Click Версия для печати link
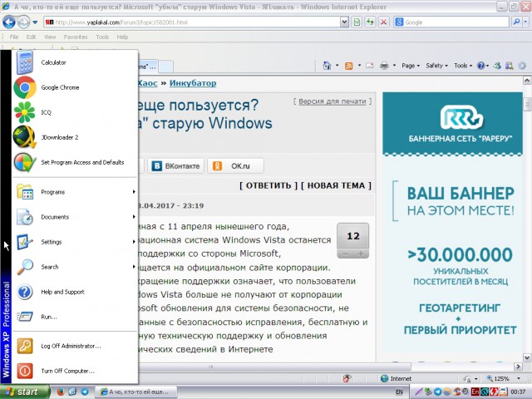Screen dimensions: 532x399 coord(332,101)
